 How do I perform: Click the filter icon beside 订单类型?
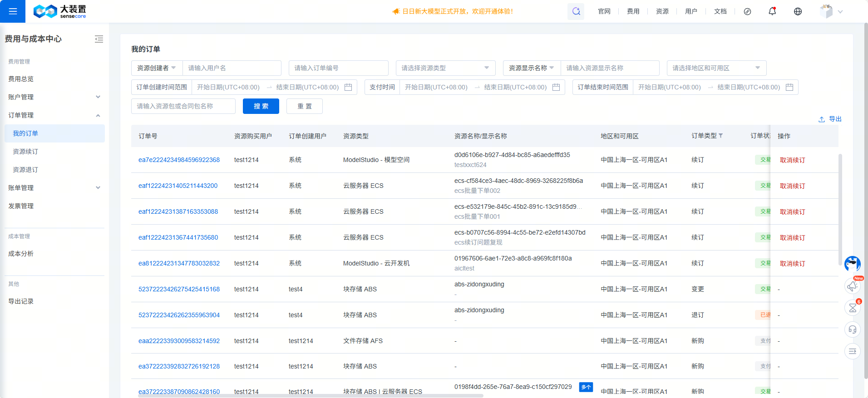click(x=720, y=136)
